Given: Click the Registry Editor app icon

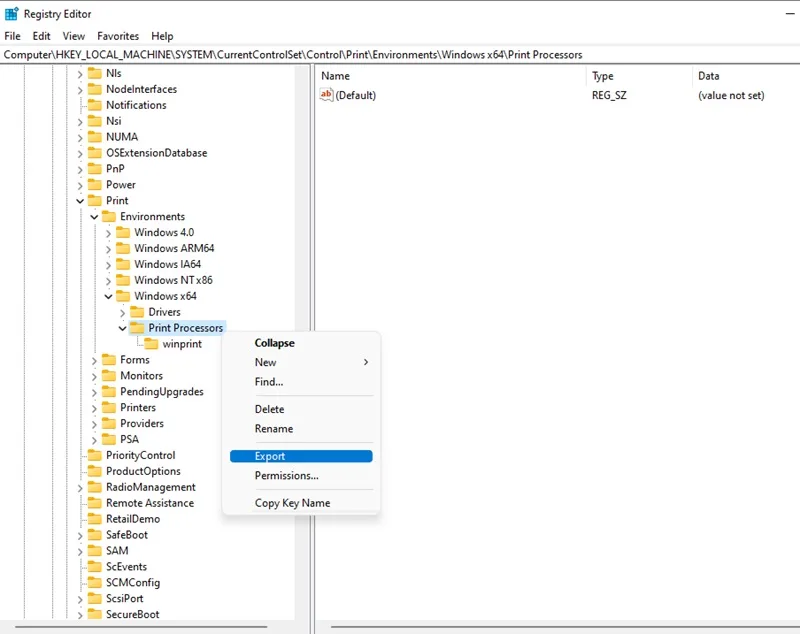Looking at the screenshot, I should point(11,14).
